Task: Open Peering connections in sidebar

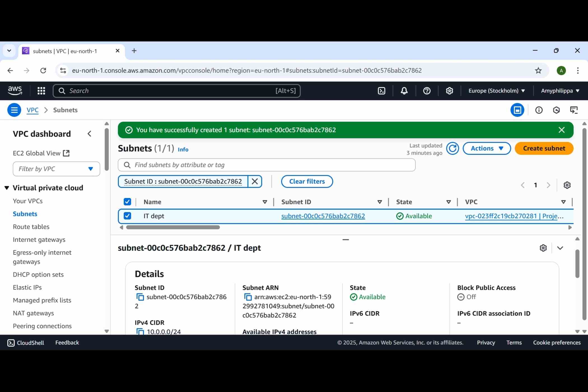Action: [x=42, y=326]
